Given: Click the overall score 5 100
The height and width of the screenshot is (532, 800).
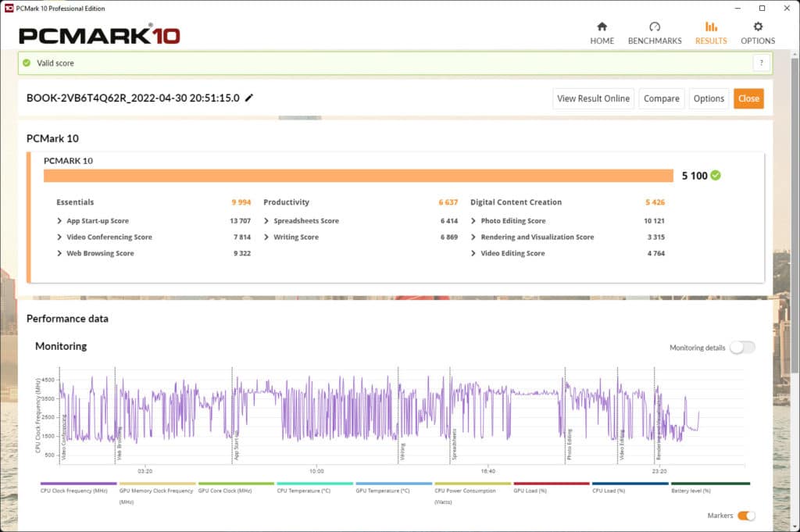Looking at the screenshot, I should [x=695, y=176].
